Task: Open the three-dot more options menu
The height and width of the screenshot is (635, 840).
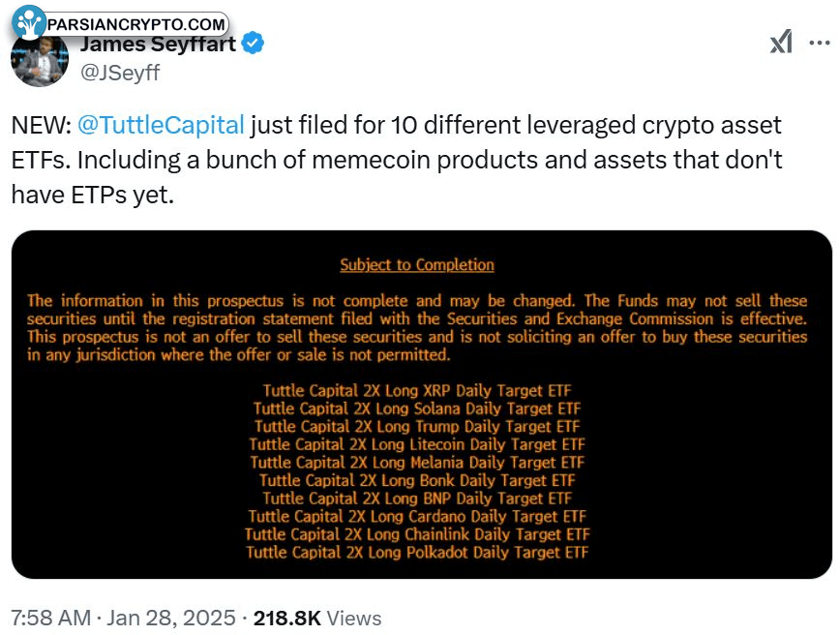Action: [x=819, y=43]
